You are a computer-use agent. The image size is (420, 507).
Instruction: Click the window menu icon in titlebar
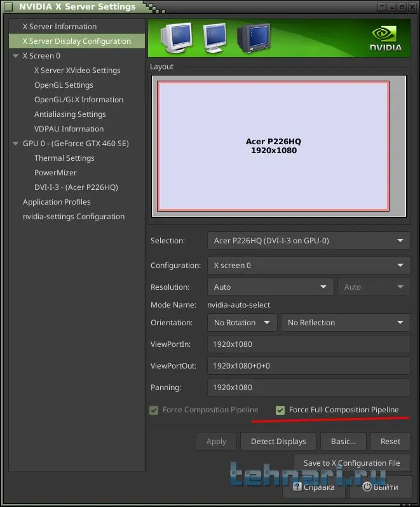point(8,7)
